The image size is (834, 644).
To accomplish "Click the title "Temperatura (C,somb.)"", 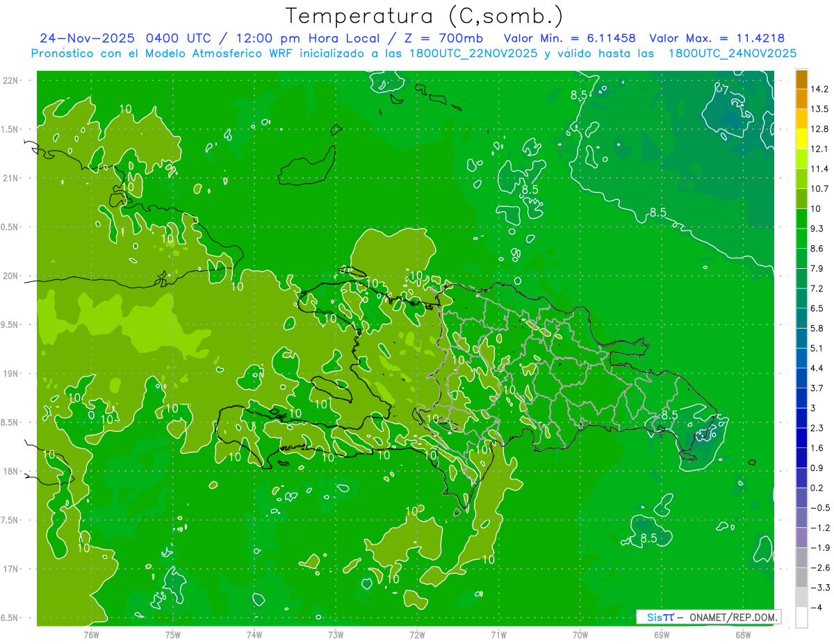I will pos(425,16).
